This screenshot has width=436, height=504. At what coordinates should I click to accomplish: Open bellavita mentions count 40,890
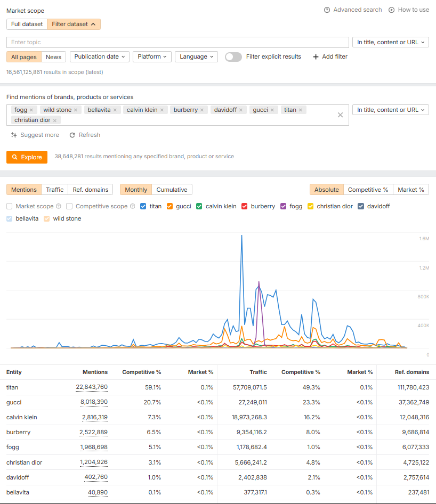coord(98,492)
